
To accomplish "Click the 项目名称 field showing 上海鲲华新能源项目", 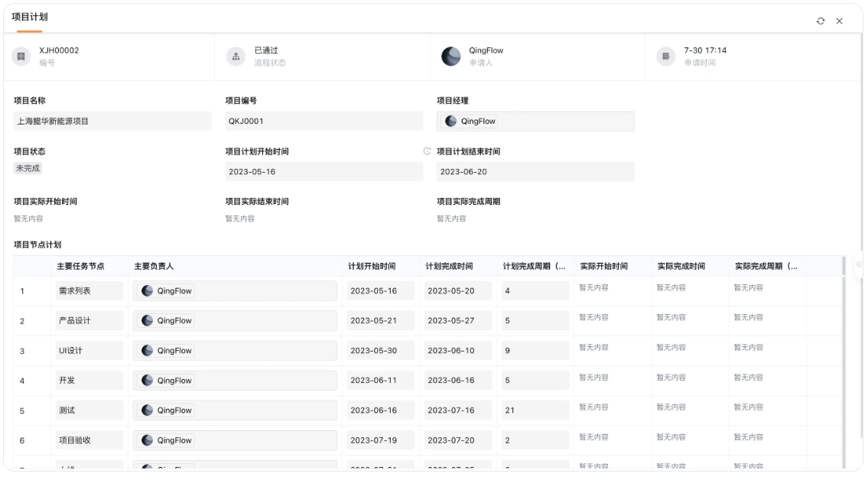I will point(112,121).
